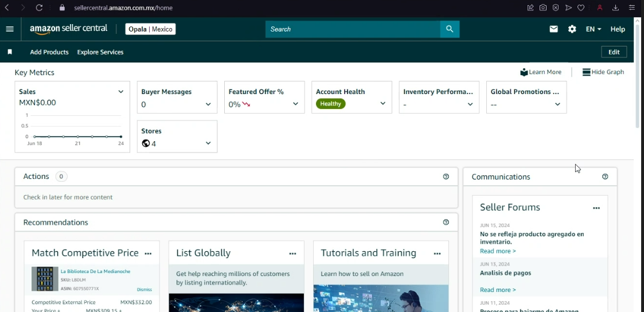Click the book product thumbnail

[x=45, y=279]
